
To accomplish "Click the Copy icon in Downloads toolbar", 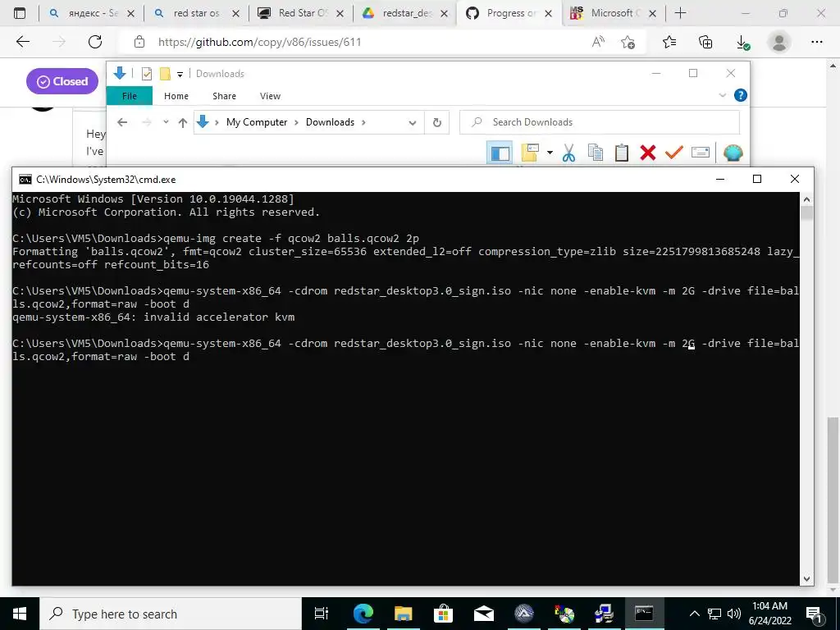I will click(x=596, y=153).
